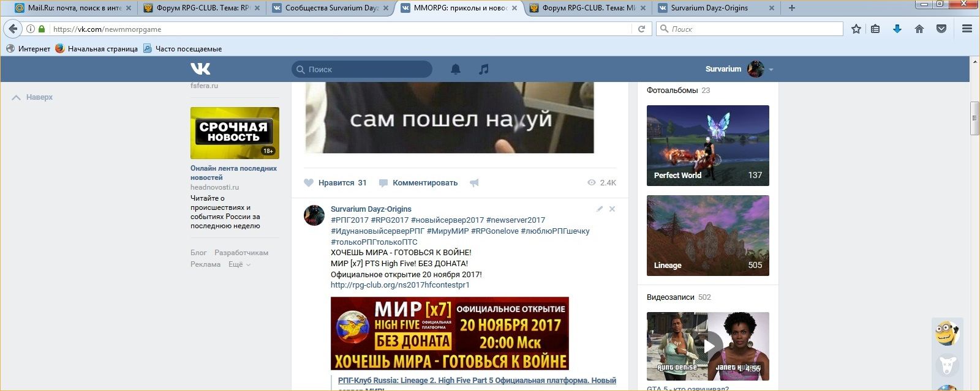Viewport: 980px width, 391px height.
Task: Open Perfect World photo album
Action: tap(708, 146)
